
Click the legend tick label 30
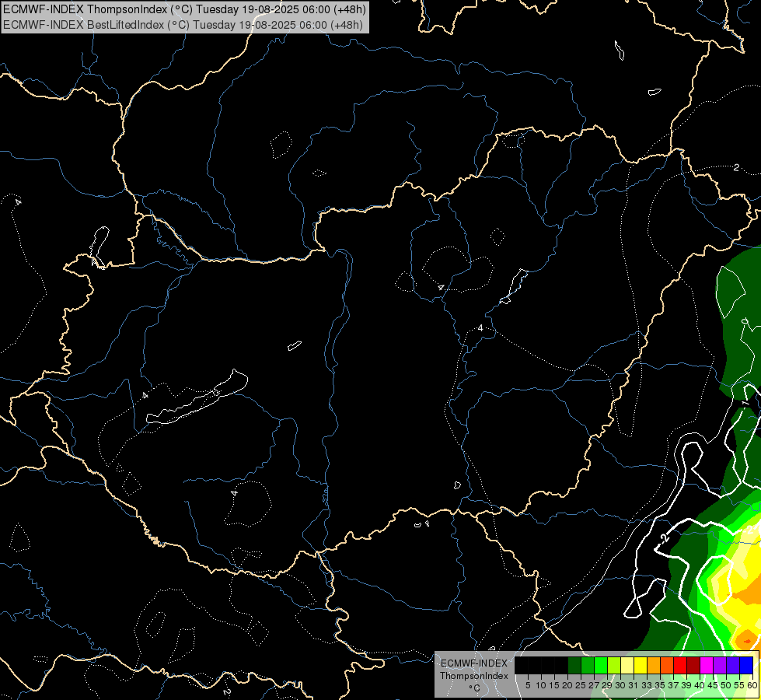pyautogui.click(x=621, y=685)
